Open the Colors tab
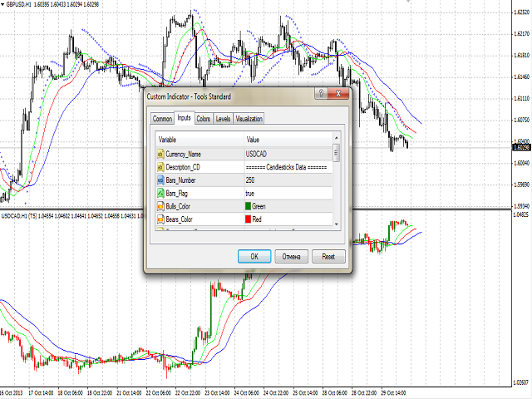532x399 pixels. point(203,119)
